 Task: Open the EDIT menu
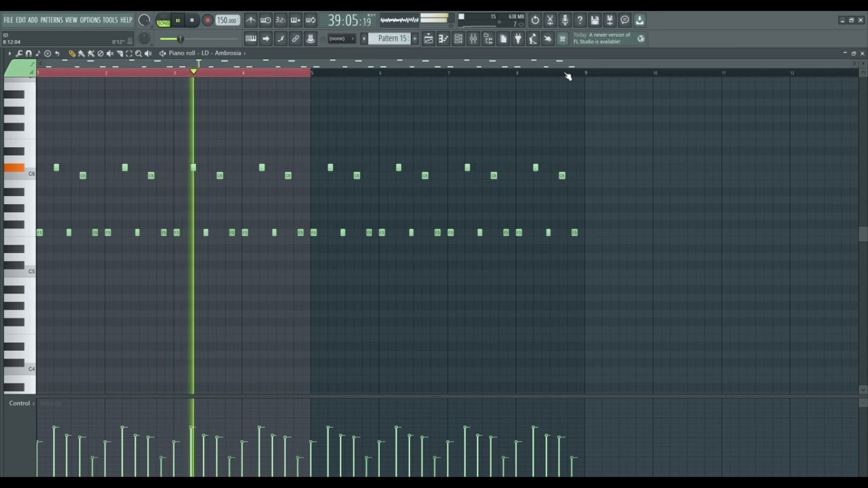tap(21, 20)
